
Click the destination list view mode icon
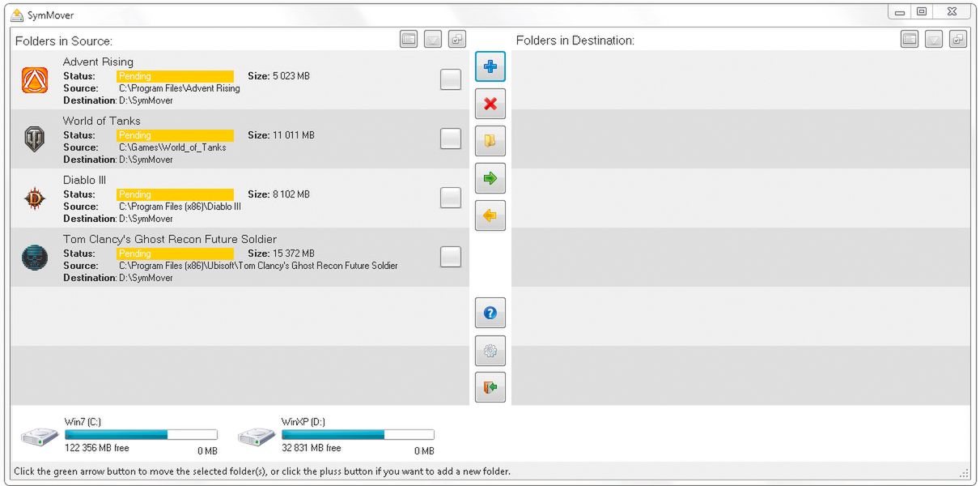point(910,39)
